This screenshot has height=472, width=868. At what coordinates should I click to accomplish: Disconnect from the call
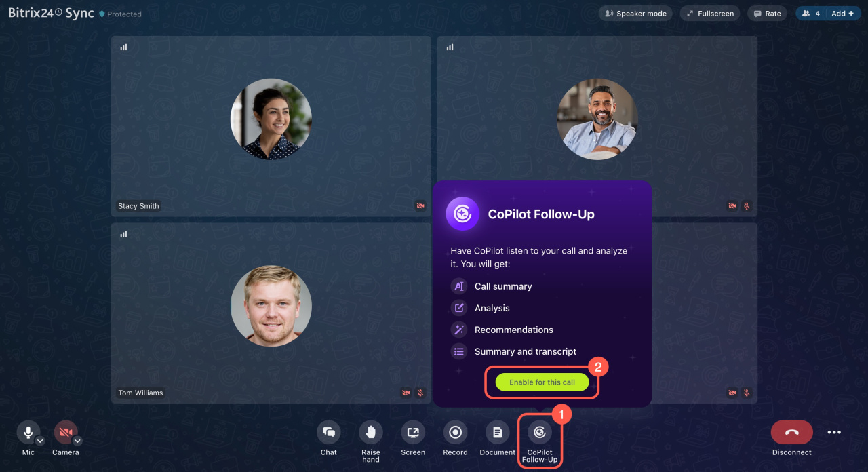(791, 432)
